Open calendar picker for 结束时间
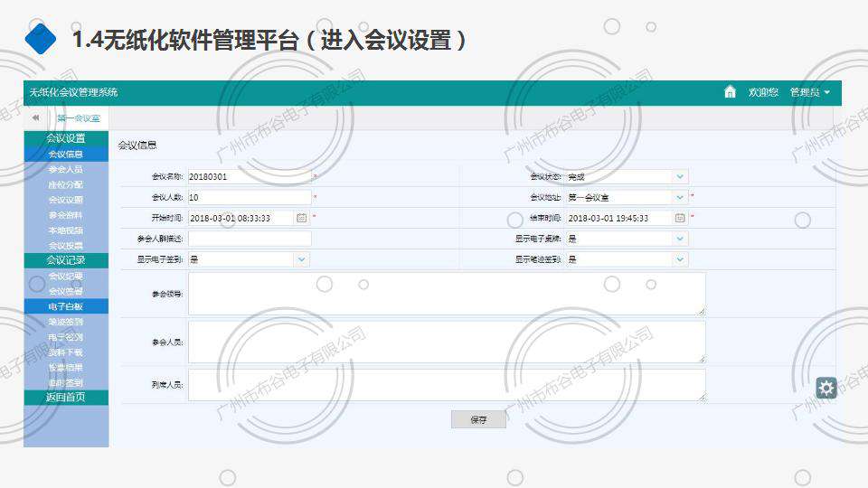Image resolution: width=868 pixels, height=488 pixels. click(x=680, y=218)
